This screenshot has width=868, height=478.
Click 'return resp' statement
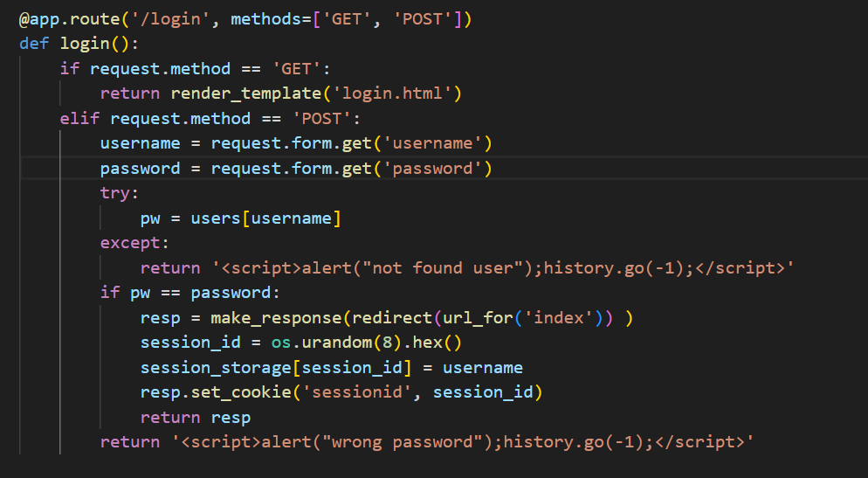196,418
